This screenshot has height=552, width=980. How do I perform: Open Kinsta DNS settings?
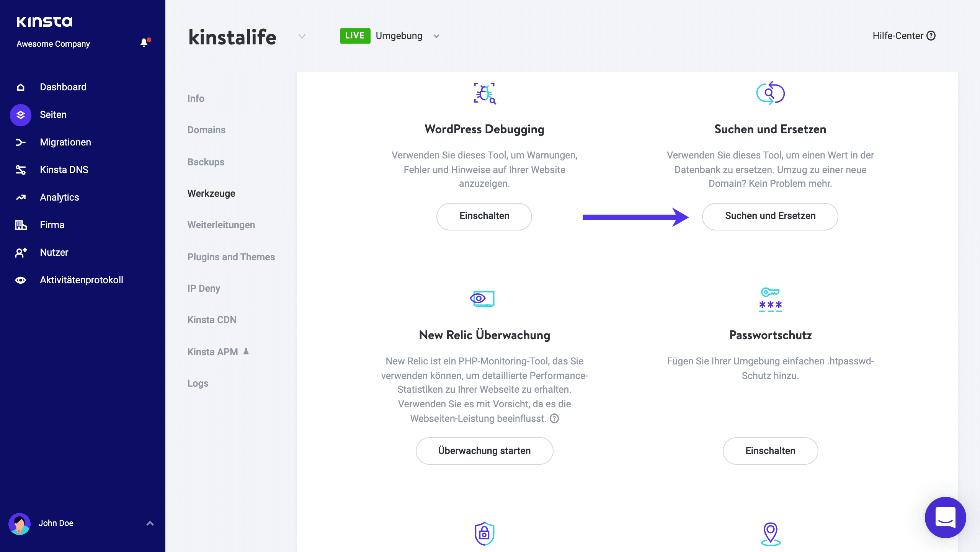click(64, 170)
